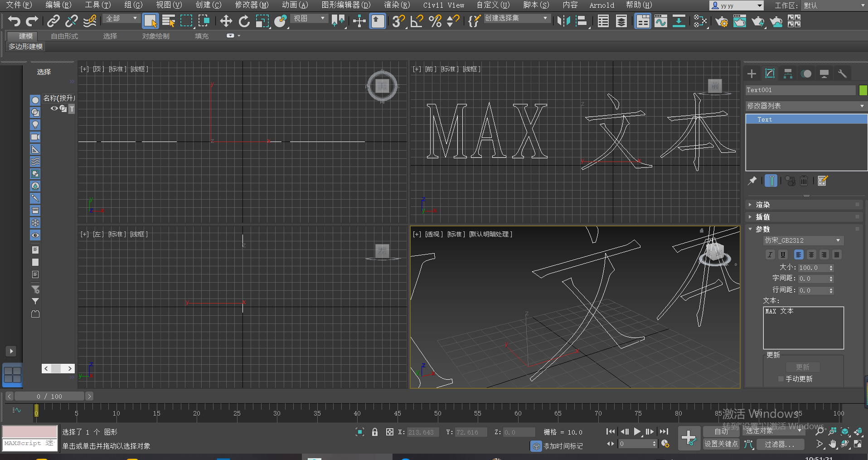Select the Select and Move tool
Screen dimensions: 868x460
[226, 21]
